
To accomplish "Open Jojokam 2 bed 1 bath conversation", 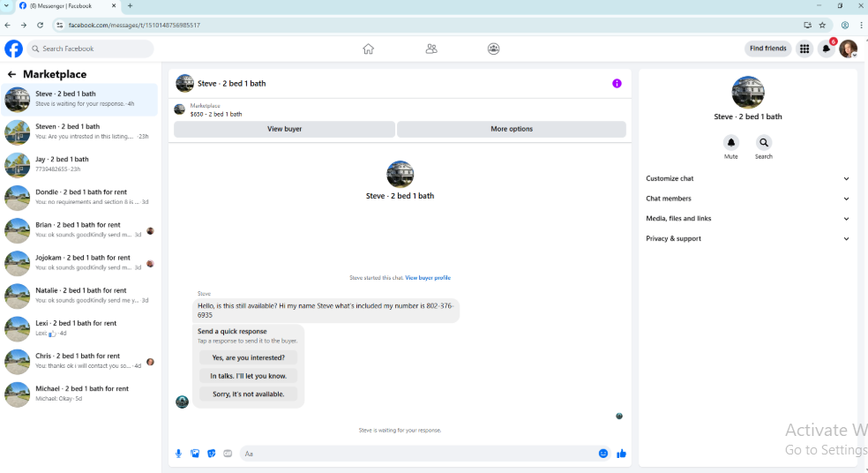I will [x=79, y=262].
